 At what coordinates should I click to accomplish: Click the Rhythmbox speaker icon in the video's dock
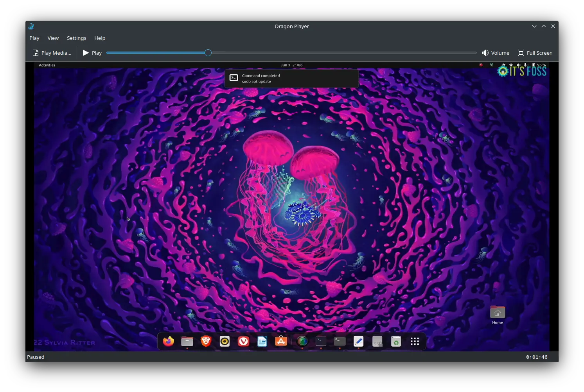pyautogui.click(x=225, y=341)
